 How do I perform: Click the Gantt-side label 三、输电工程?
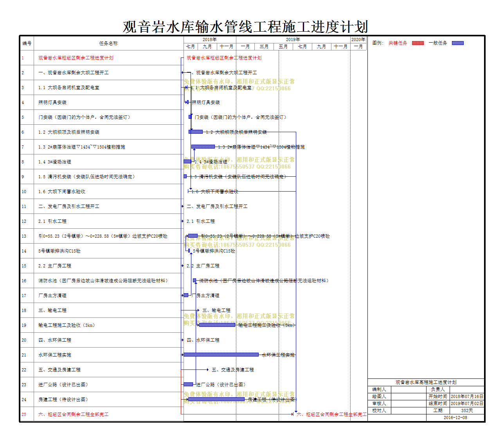tap(216, 310)
